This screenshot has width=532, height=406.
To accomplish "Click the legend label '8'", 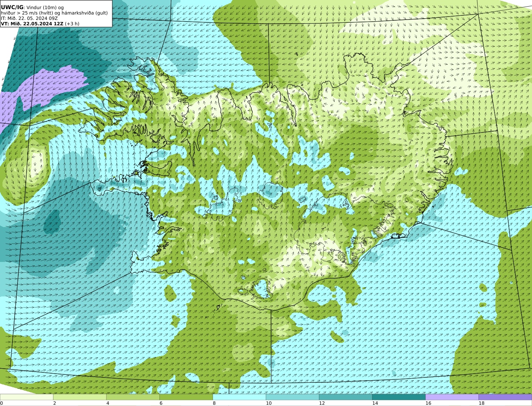I will click(214, 403).
